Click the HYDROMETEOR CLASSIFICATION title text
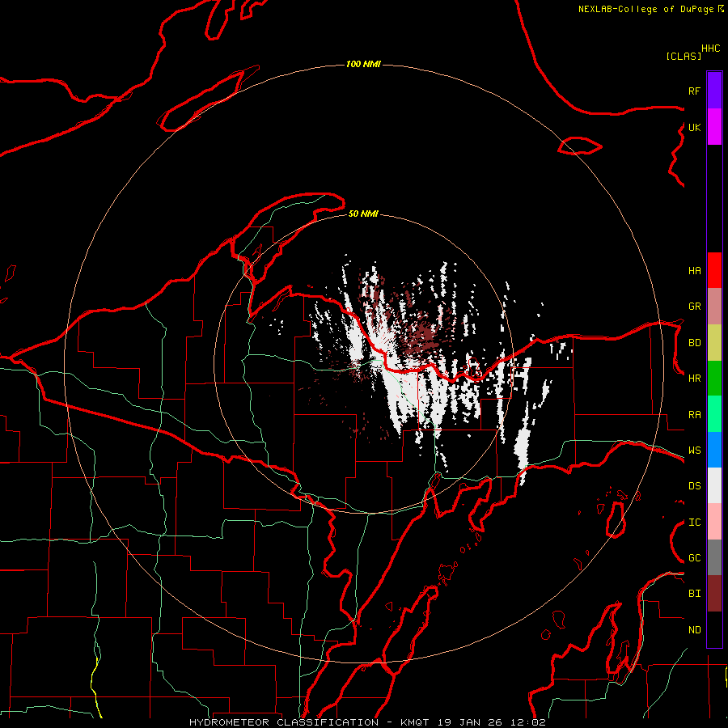Image resolution: width=728 pixels, height=728 pixels. [x=284, y=722]
